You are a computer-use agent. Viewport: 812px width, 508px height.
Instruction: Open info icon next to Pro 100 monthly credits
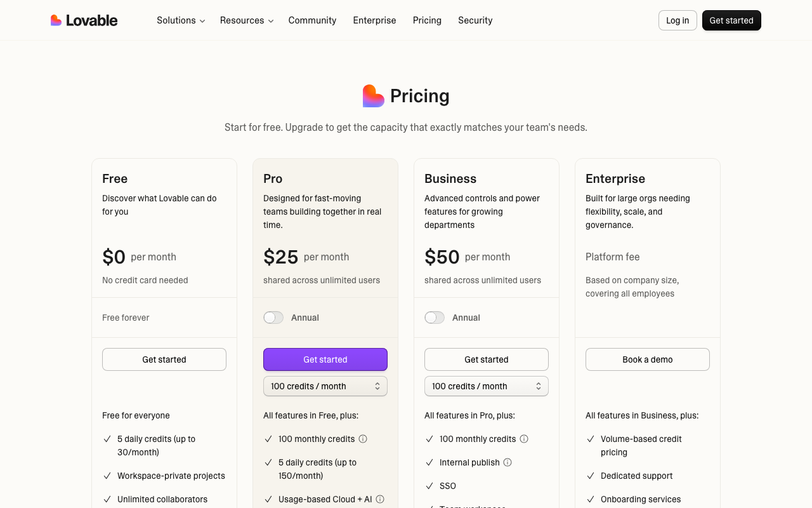tap(363, 439)
